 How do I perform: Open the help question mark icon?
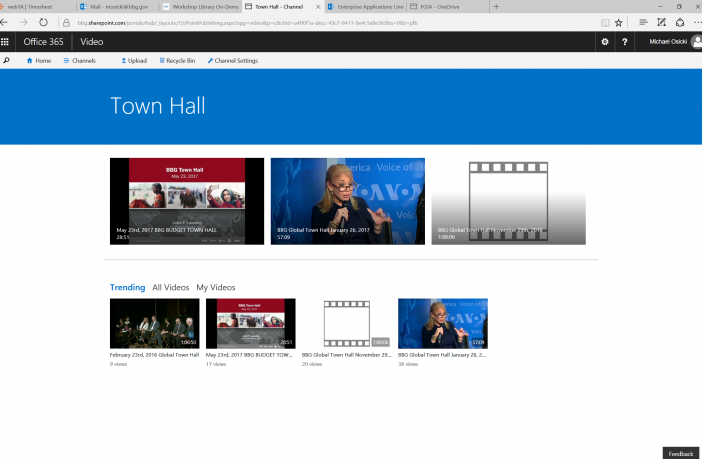[x=625, y=42]
